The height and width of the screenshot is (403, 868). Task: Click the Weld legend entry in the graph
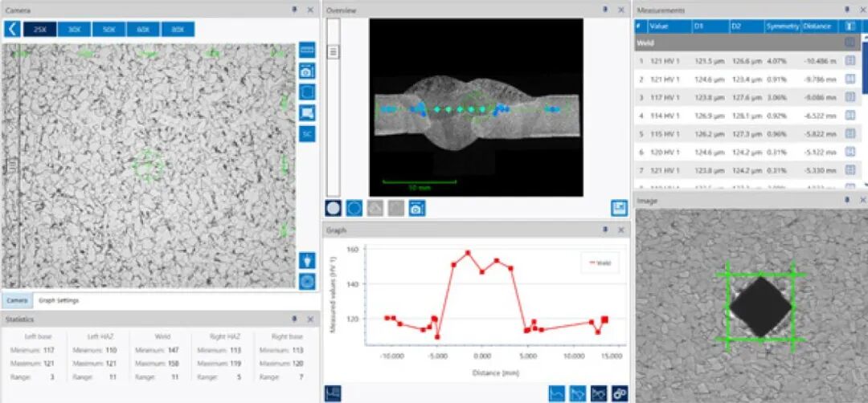tap(600, 263)
